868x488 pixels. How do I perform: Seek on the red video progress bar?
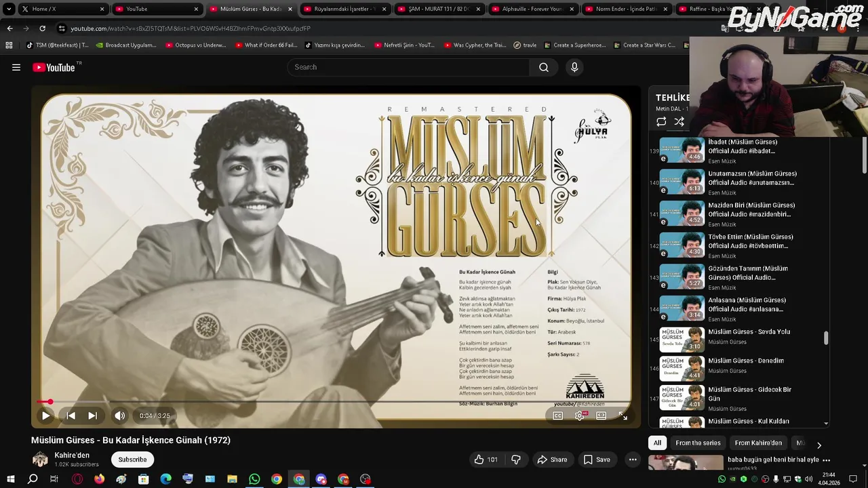(x=334, y=402)
